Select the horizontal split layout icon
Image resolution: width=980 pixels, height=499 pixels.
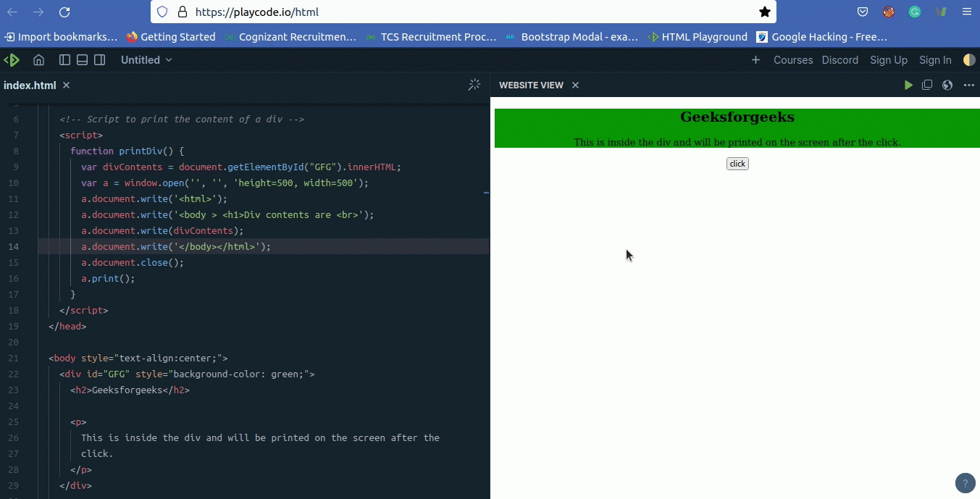[82, 60]
